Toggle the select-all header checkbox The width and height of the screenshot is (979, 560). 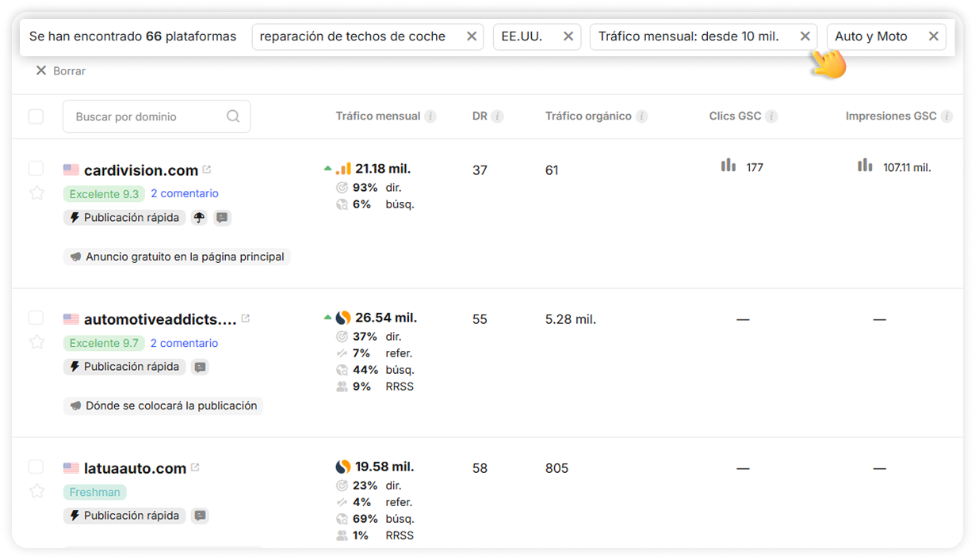point(36,116)
